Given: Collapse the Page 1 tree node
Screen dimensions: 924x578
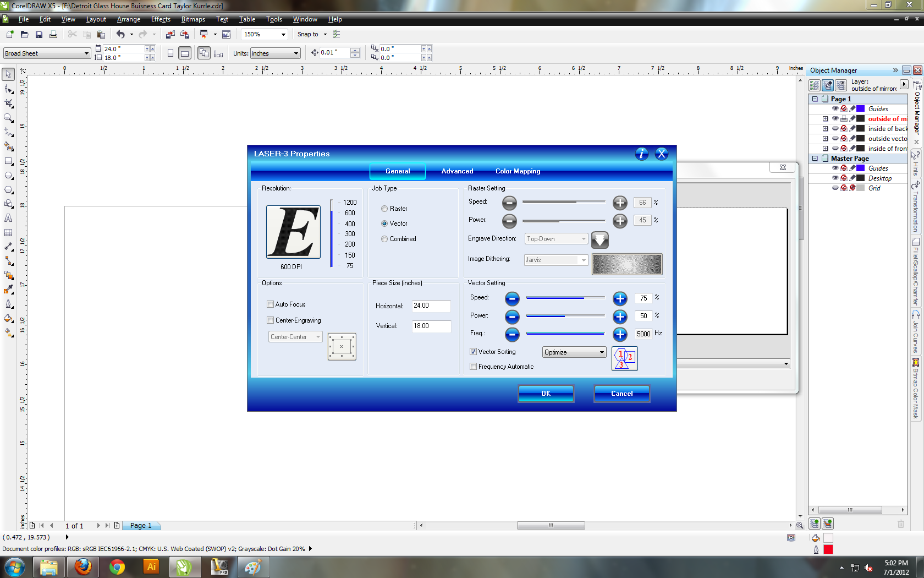Looking at the screenshot, I should (x=815, y=99).
